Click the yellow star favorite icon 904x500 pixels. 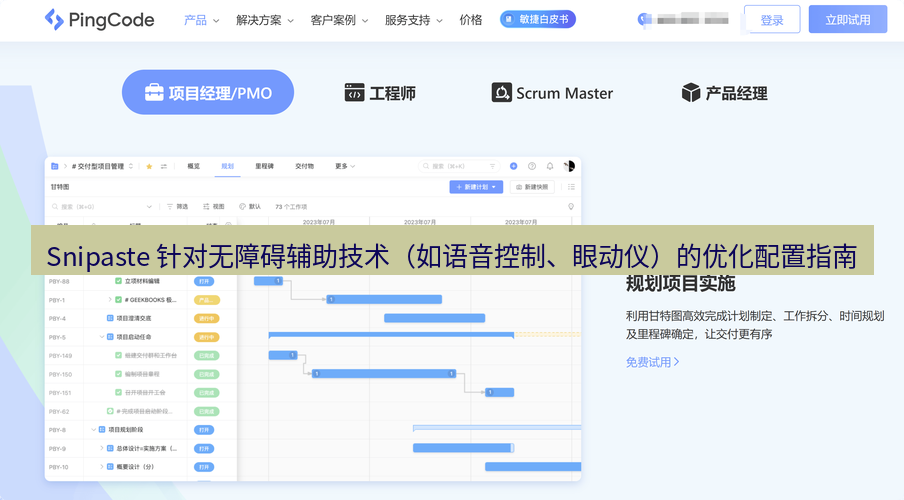click(149, 166)
